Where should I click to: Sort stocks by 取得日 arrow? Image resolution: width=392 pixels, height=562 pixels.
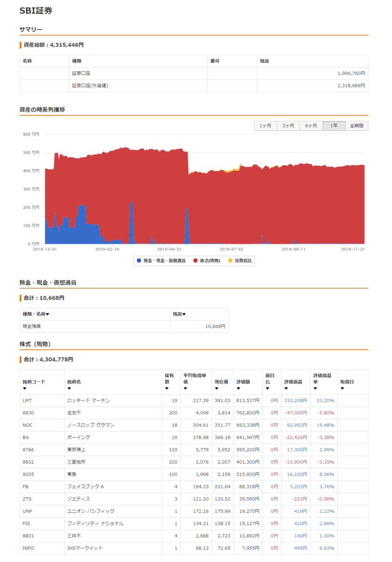click(x=342, y=388)
